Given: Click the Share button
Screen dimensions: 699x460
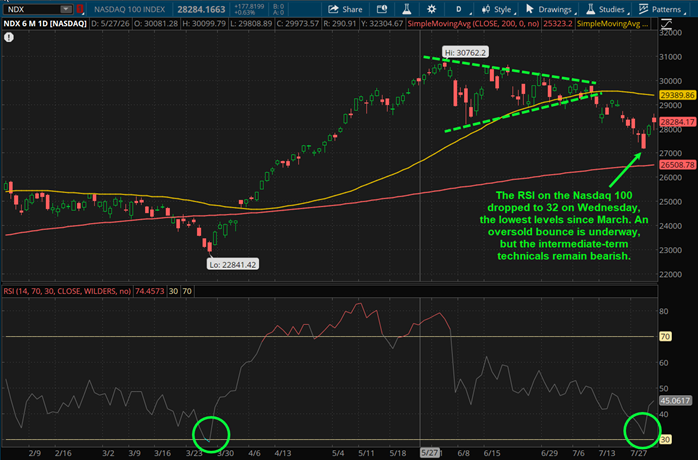Looking at the screenshot, I should coord(345,9).
